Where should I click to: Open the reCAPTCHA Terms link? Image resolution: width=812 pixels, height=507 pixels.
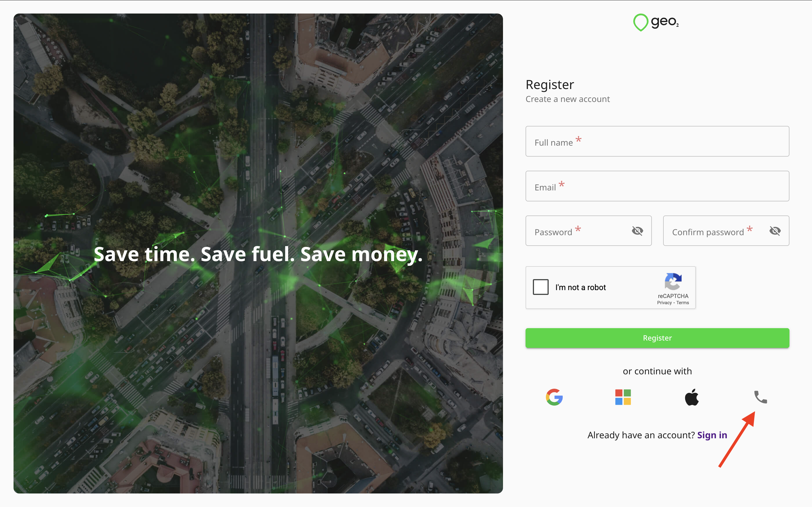point(683,303)
